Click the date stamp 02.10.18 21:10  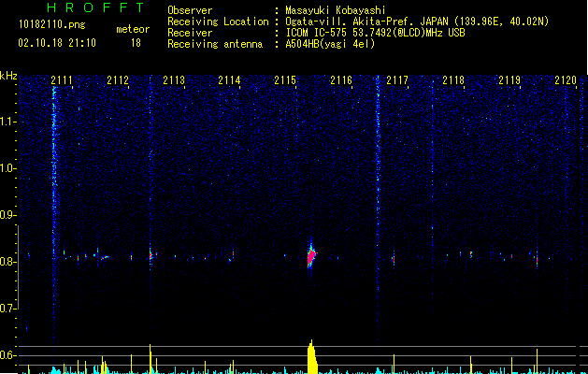point(57,43)
